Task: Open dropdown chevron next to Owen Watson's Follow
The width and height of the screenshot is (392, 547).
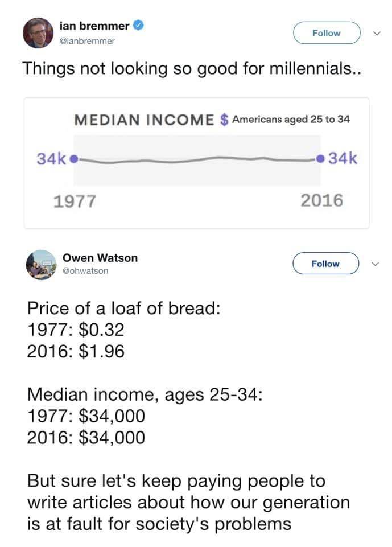Action: tap(374, 264)
